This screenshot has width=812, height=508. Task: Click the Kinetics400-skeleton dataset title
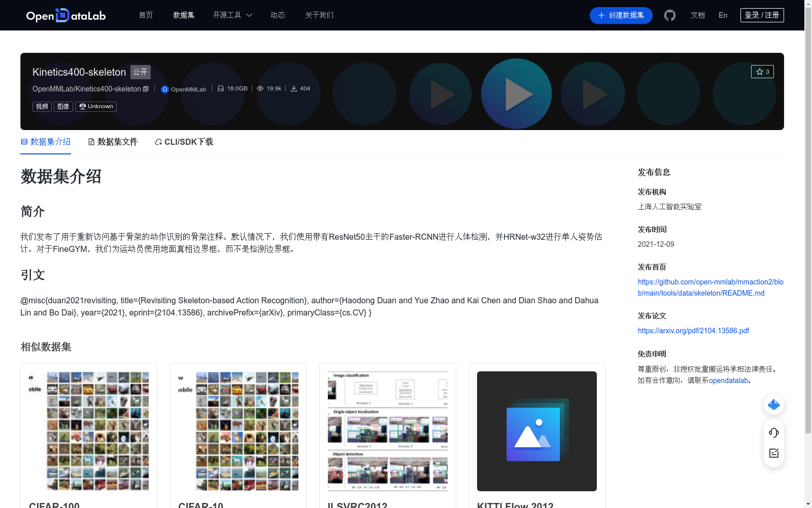79,72
